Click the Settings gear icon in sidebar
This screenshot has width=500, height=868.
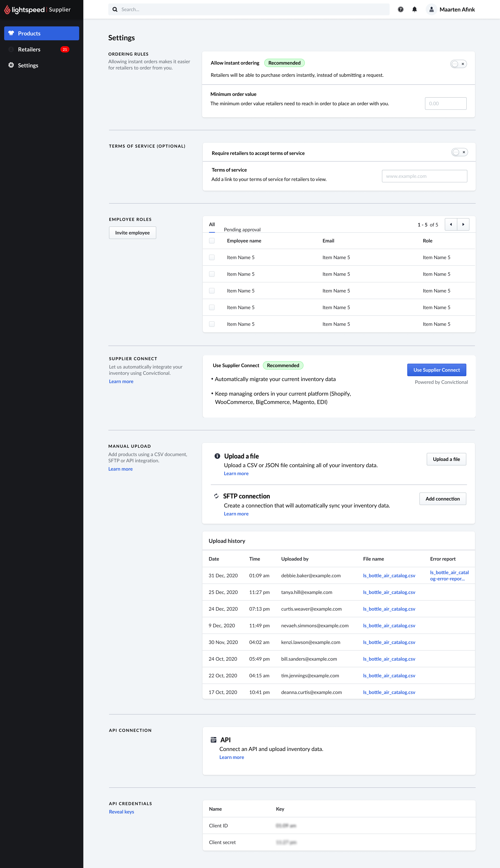pos(11,65)
